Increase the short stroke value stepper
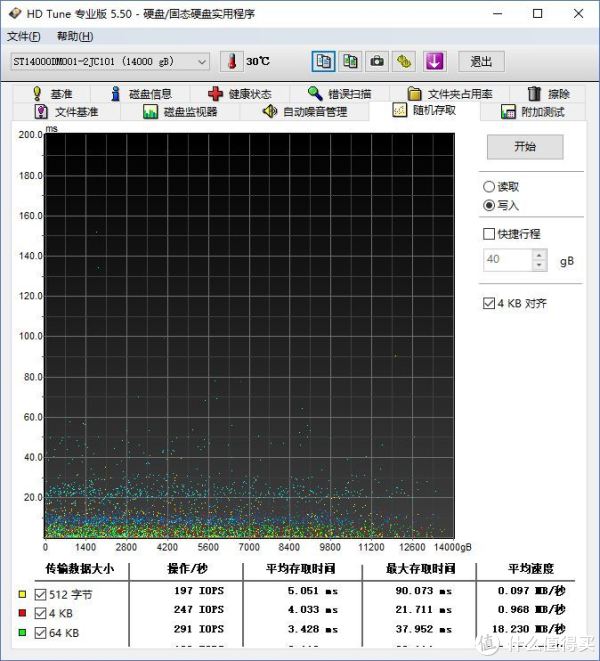This screenshot has height=661, width=600. (539, 255)
